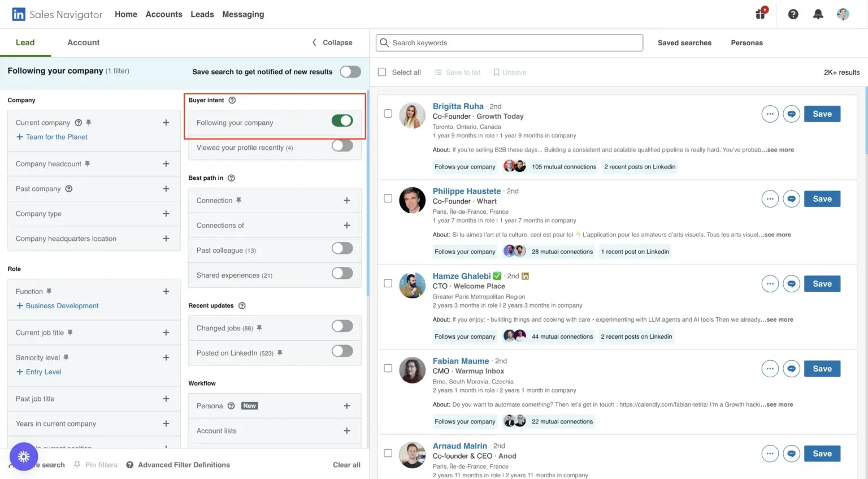Open the gift box notifications icon
This screenshot has height=479, width=868.
pyautogui.click(x=761, y=14)
